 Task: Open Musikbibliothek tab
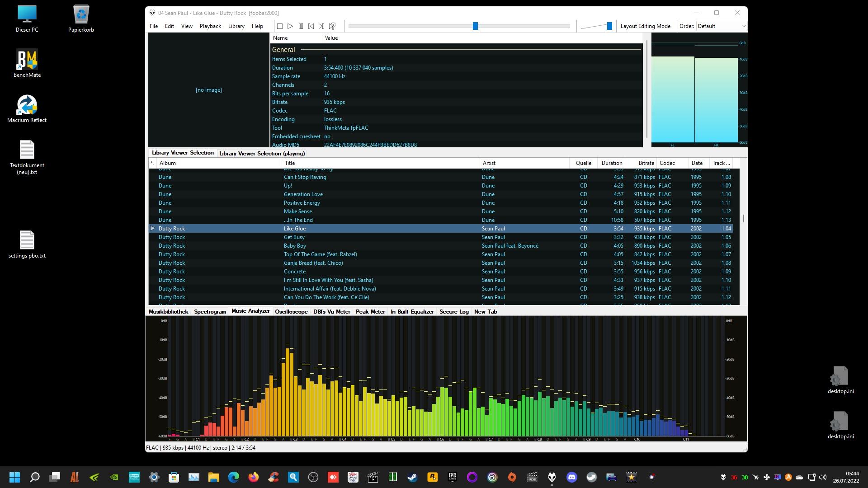tap(168, 312)
